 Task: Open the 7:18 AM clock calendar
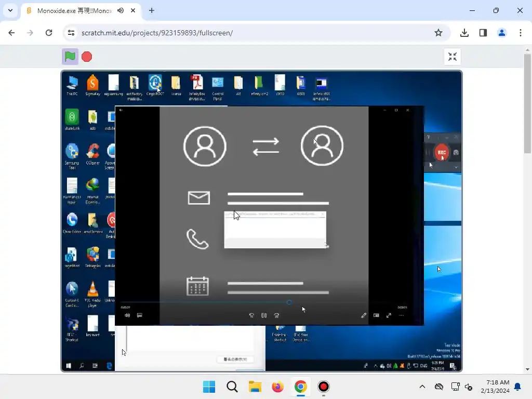point(495,387)
